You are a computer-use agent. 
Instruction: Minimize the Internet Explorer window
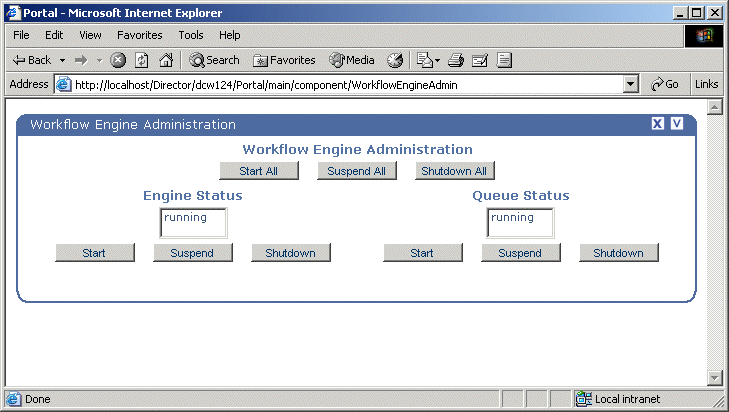pos(680,13)
